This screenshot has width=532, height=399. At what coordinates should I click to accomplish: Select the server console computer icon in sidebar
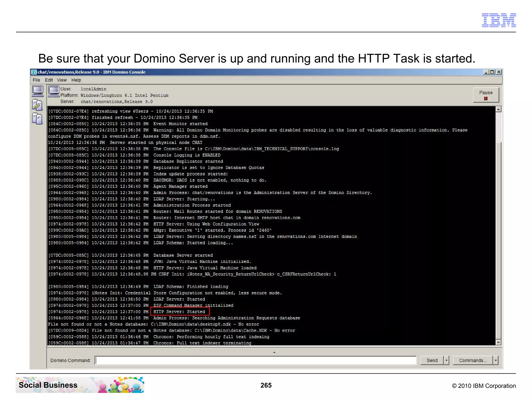pyautogui.click(x=38, y=91)
